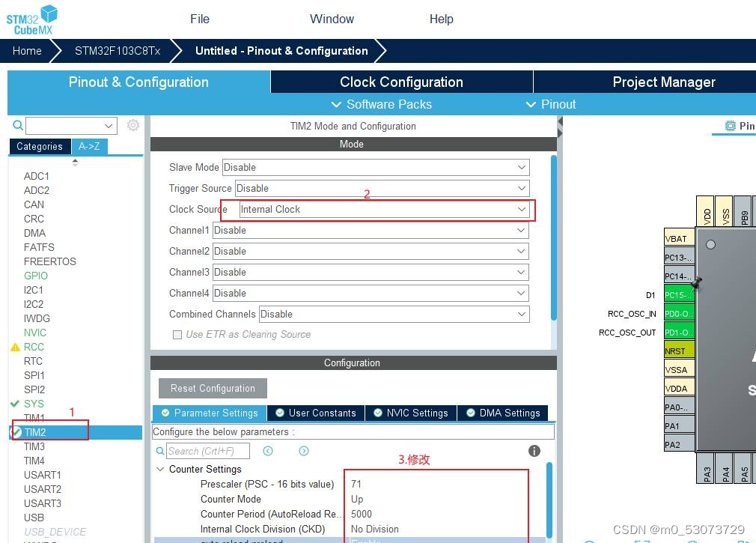This screenshot has height=543, width=756.
Task: Switch to the Project Manager tab
Action: (x=664, y=82)
